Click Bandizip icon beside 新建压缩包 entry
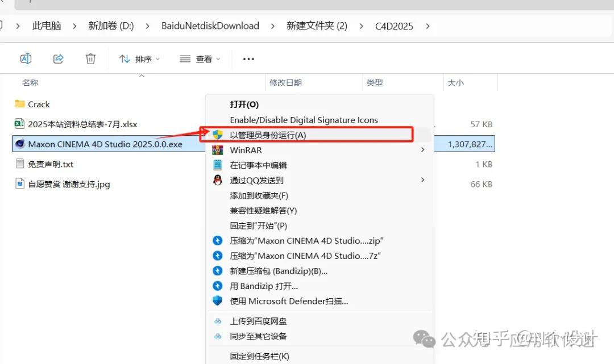614x364 pixels. point(217,270)
